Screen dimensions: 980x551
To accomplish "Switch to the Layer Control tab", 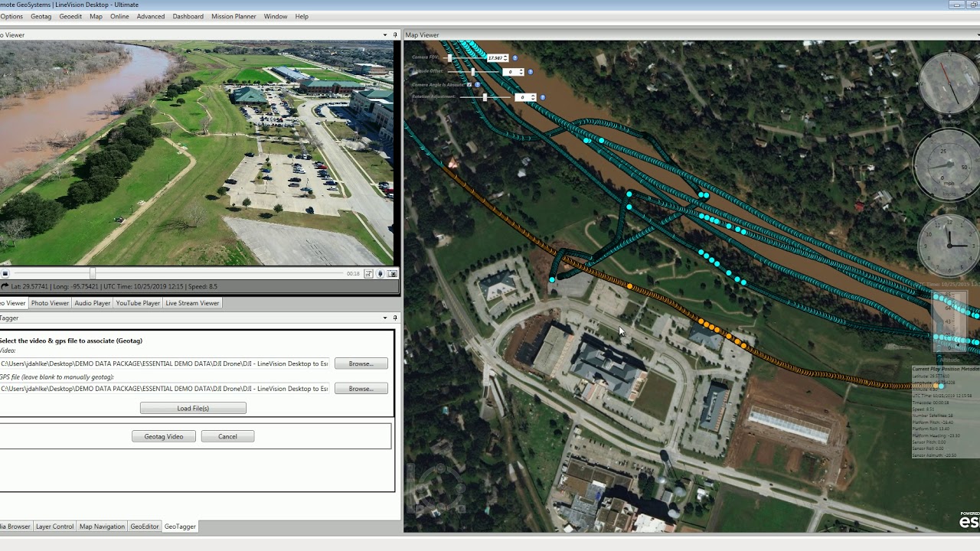I will coord(55,527).
